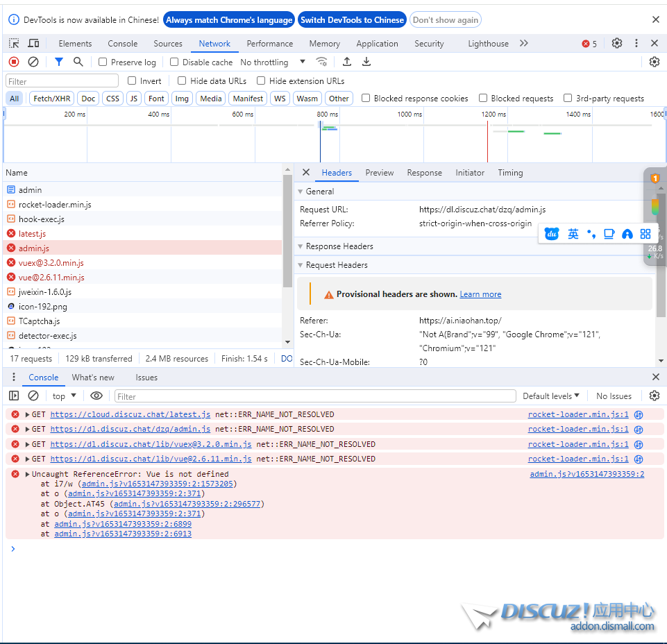Clear the network log
This screenshot has height=644, width=667.
[x=33, y=62]
